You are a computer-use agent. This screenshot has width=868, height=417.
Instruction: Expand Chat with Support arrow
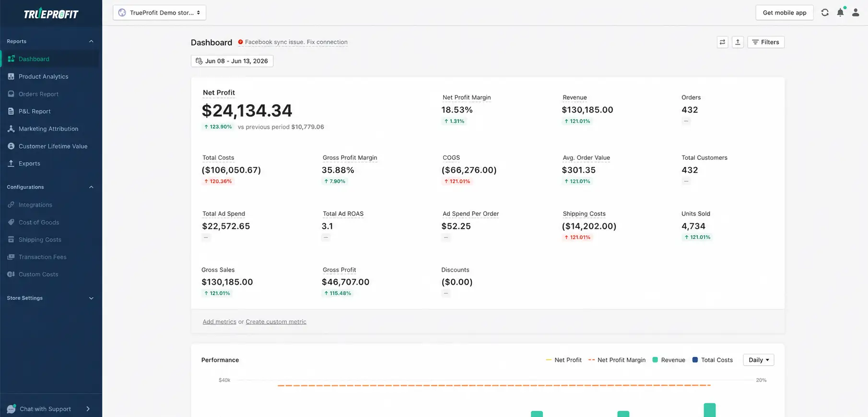[x=88, y=409]
